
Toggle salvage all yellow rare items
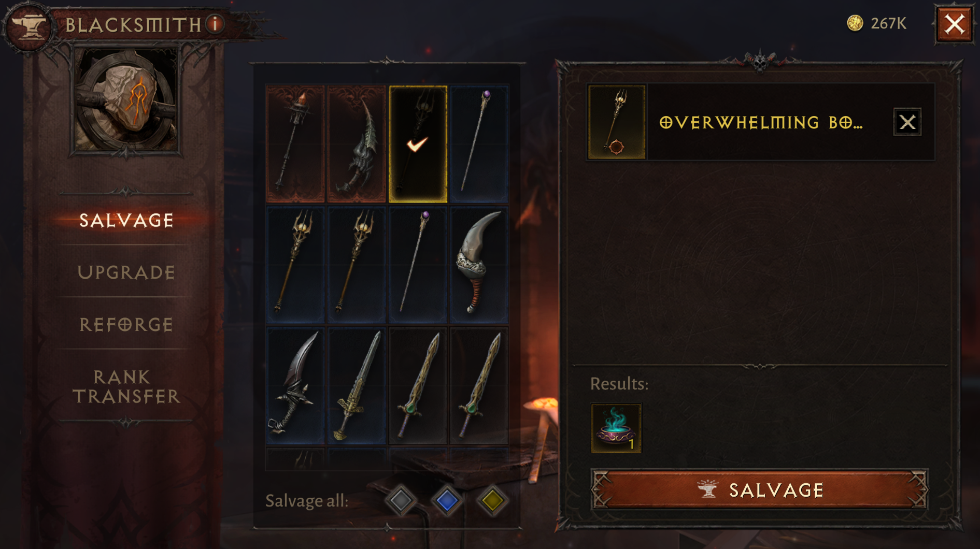click(x=492, y=500)
